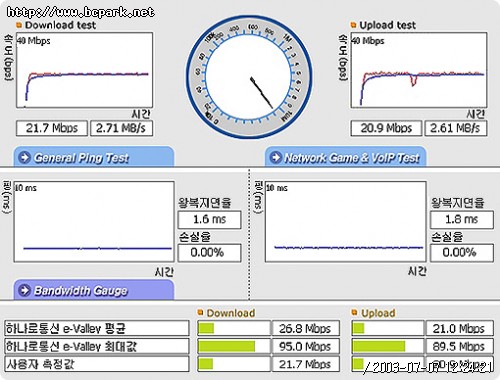Click the 10 ms label in General Ping graph
Viewport: 500px width, 380px height.
click(x=26, y=188)
